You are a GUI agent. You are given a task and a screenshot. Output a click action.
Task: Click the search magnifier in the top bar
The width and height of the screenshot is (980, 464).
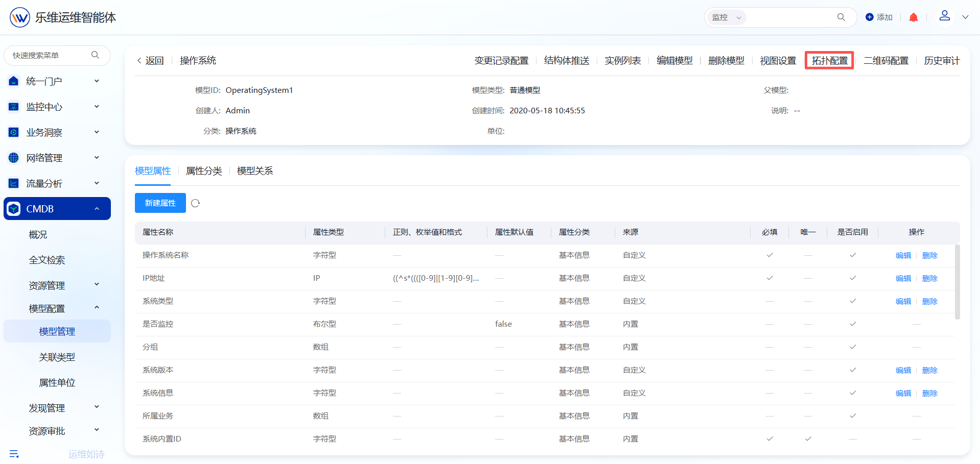(841, 17)
